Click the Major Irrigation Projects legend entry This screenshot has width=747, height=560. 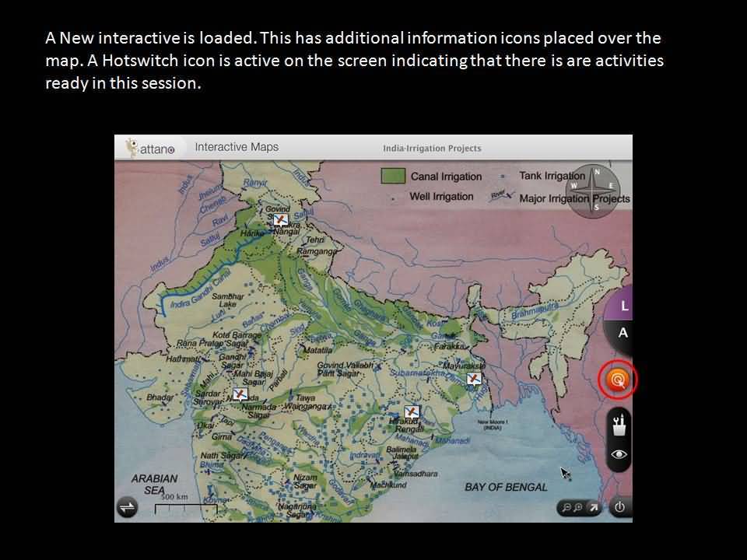point(573,198)
